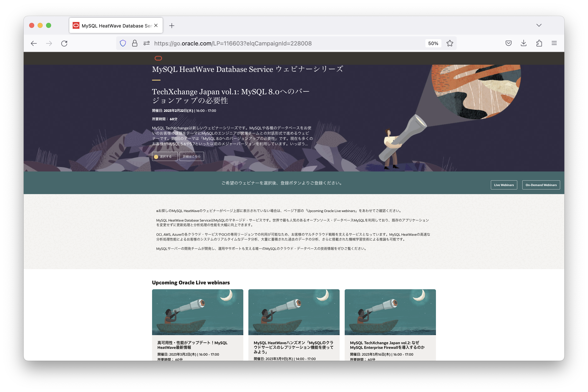Open the extensions puzzle icon
Image resolution: width=588 pixels, height=392 pixels.
click(x=539, y=43)
